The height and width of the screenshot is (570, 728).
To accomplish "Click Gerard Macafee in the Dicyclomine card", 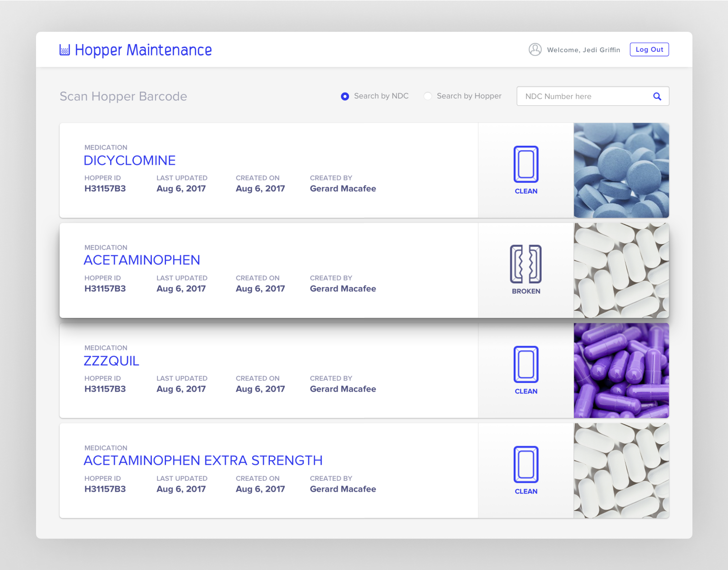I will click(x=343, y=188).
